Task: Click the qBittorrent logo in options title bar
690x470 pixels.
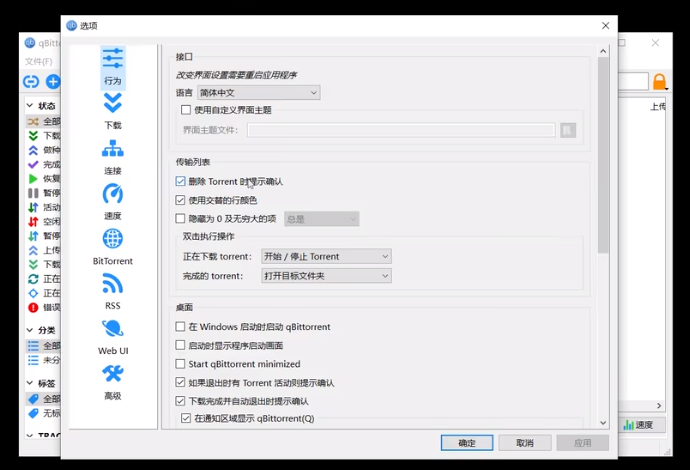Action: click(71, 26)
